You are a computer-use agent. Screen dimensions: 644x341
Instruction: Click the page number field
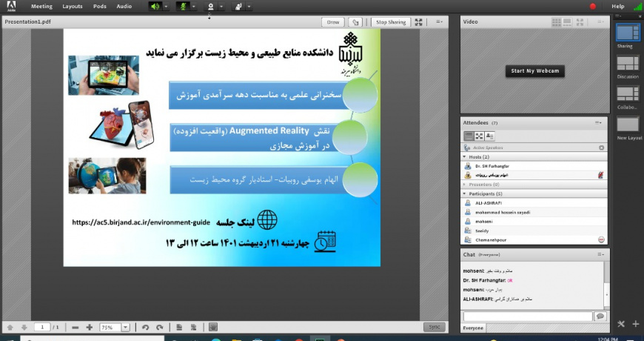(x=42, y=328)
